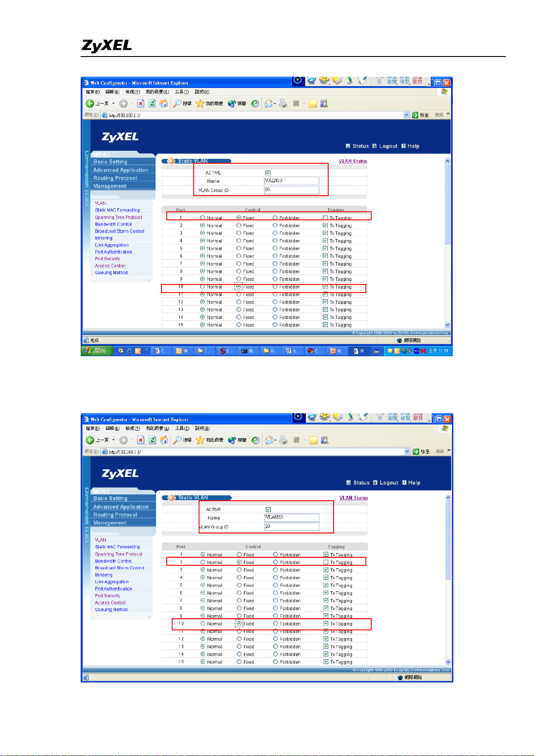Viewport: 534px width, 756px height.
Task: Click Home icon in the VLAN Group ID 10 window
Action: coord(164,104)
